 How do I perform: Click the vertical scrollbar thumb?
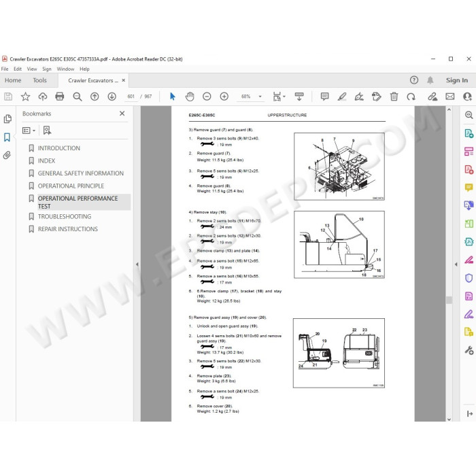tap(449, 300)
